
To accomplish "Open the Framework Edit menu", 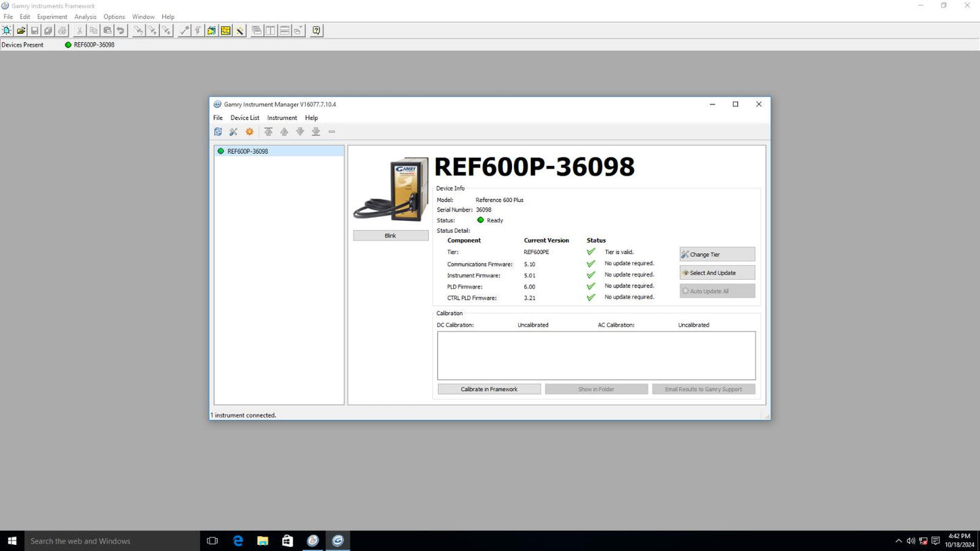I will (x=25, y=17).
